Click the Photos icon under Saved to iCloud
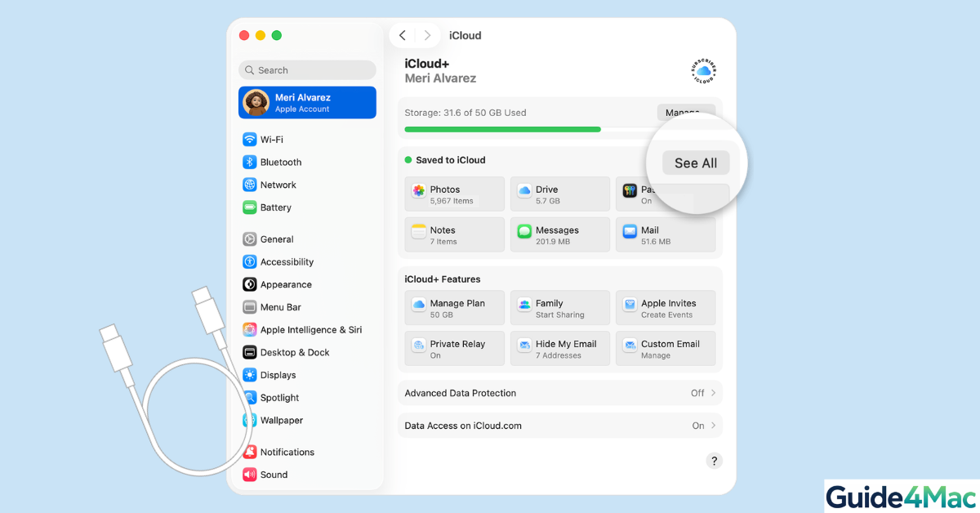Screen dimensions: 980x513 coord(421,190)
